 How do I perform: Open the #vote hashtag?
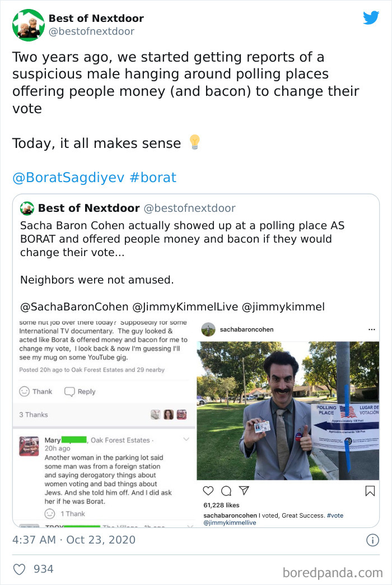[x=335, y=516]
